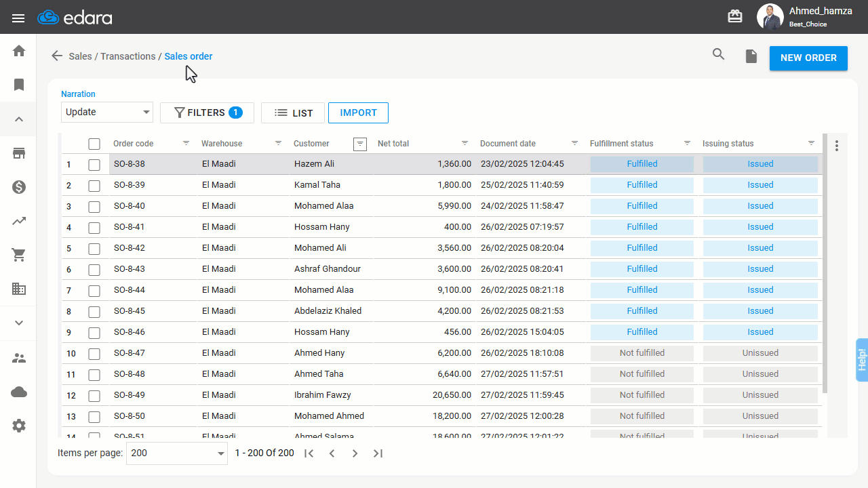
Task: Click the back arrow beside Sales
Action: [x=57, y=56]
